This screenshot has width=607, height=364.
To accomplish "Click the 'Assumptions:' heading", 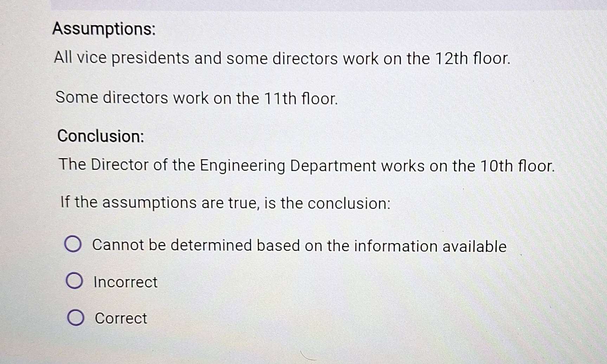I will tap(104, 29).
